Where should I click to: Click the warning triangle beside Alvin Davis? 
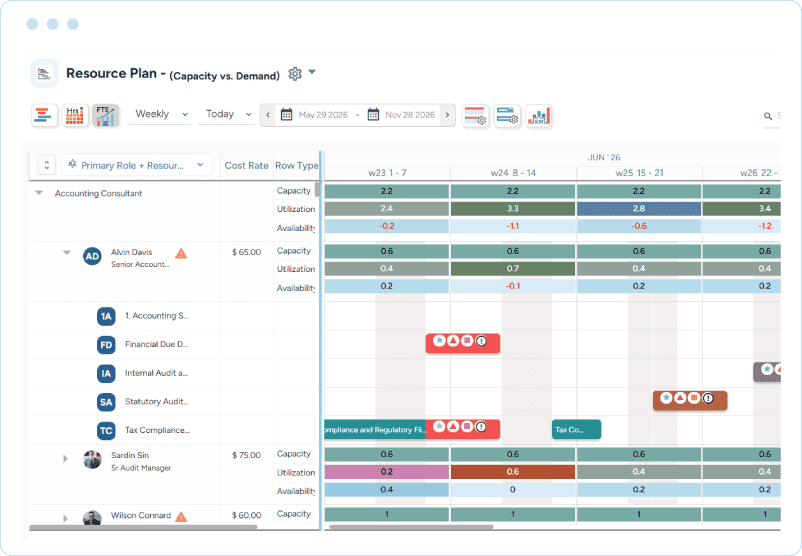click(181, 253)
